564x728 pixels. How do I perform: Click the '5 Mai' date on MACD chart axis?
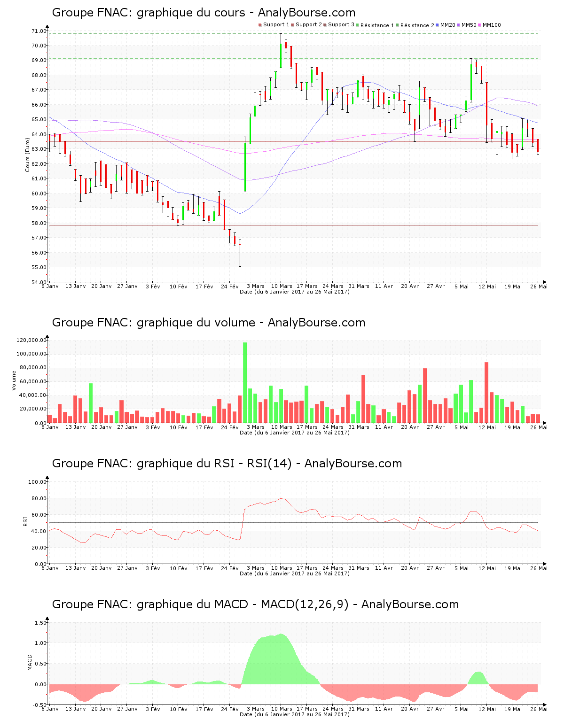[x=462, y=709]
